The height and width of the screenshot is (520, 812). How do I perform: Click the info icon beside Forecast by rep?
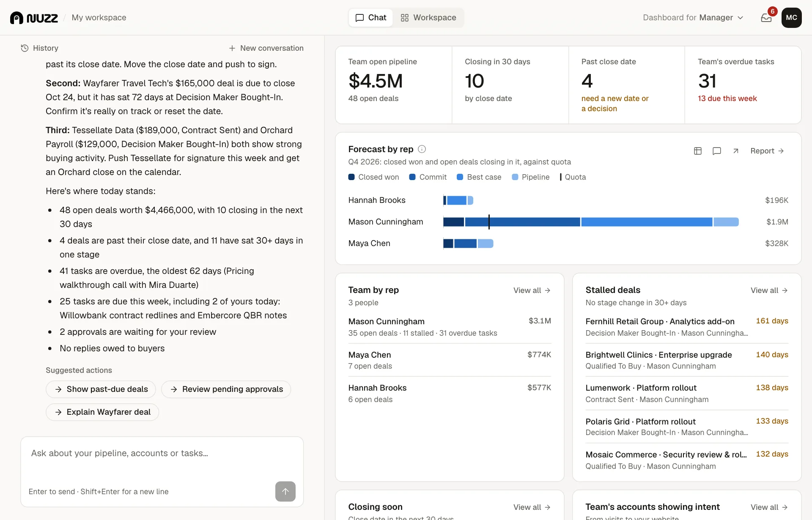pos(422,149)
